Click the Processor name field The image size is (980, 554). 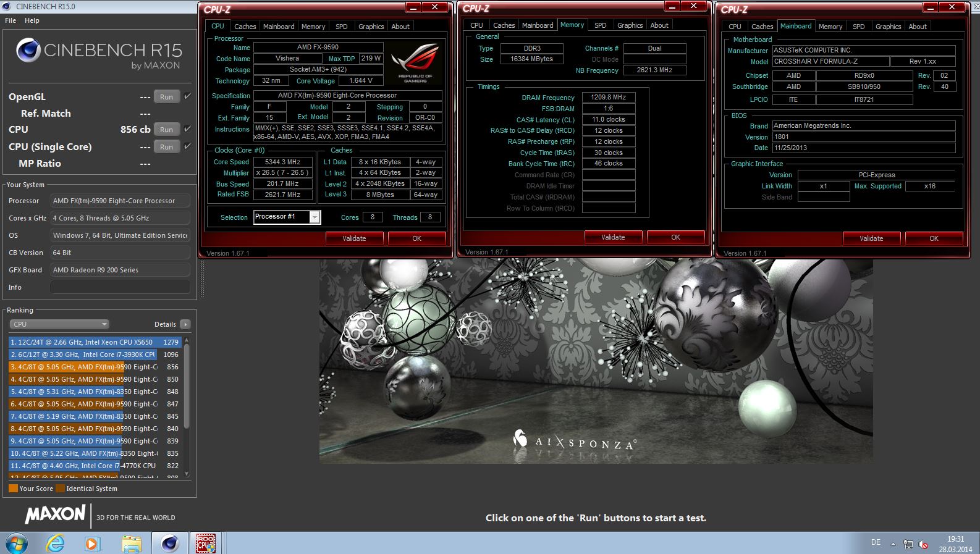(x=120, y=201)
